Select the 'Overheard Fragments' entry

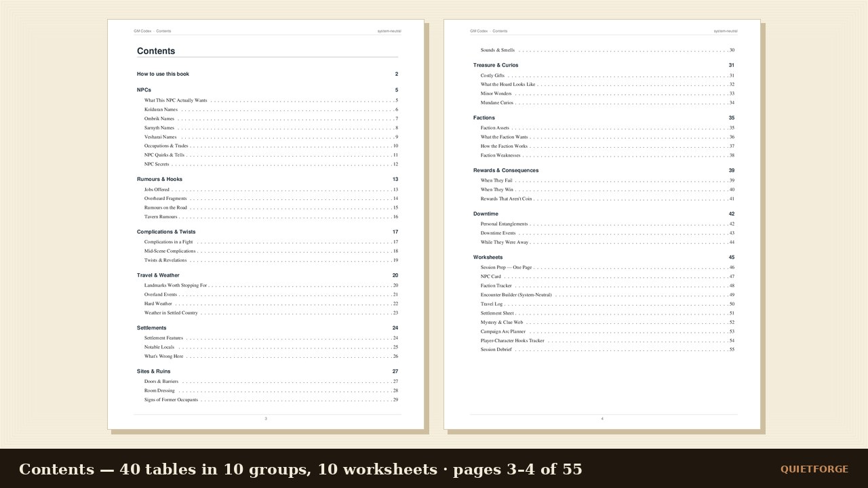click(271, 199)
